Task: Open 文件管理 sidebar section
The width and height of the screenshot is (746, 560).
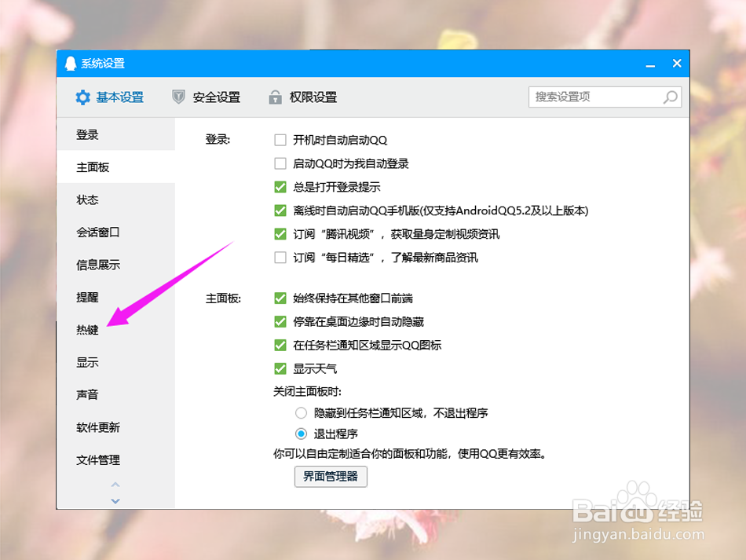Action: click(x=115, y=459)
